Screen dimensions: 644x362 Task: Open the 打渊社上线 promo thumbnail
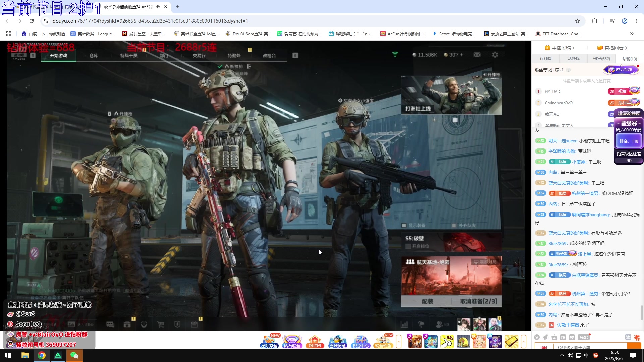coord(451,95)
